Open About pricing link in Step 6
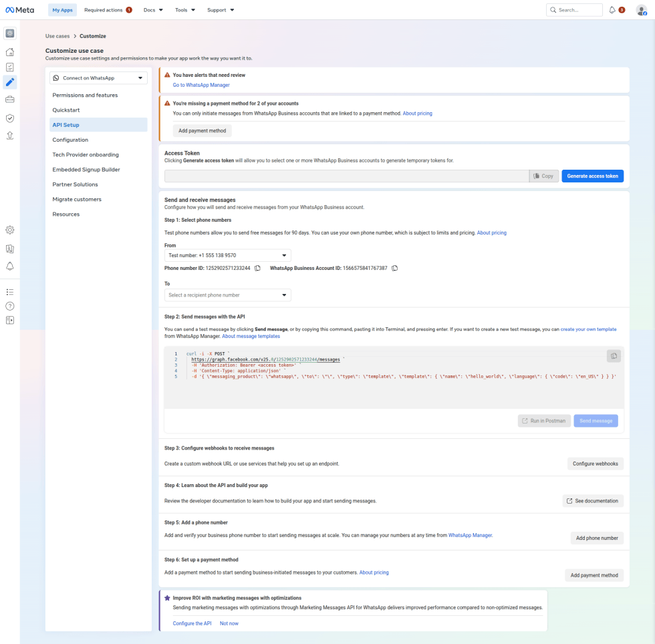655x644 pixels. tap(374, 572)
